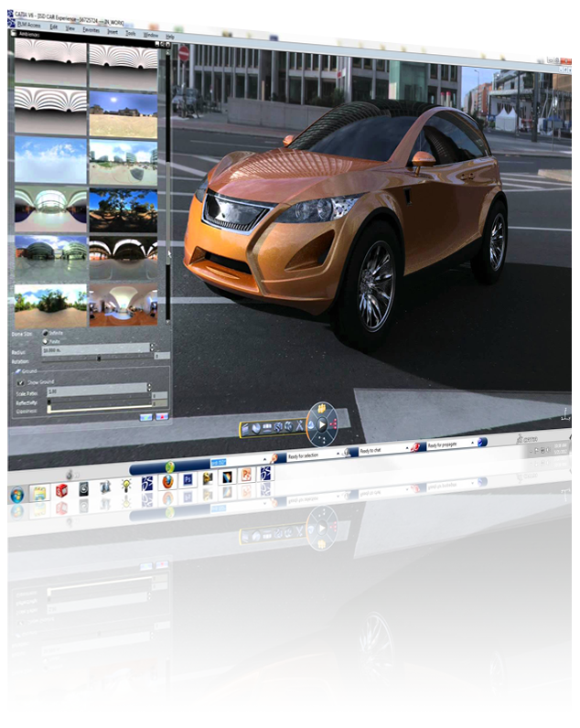Open the Favorites menu
This screenshot has height=728, width=580.
point(91,29)
